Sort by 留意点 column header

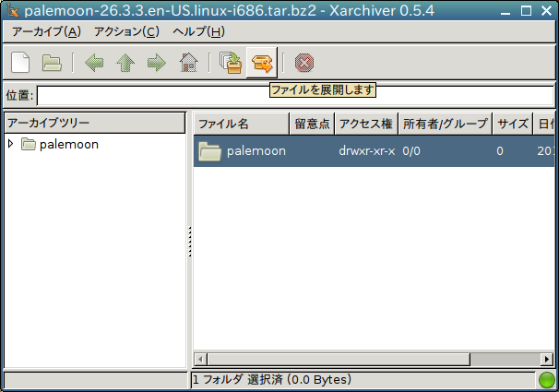[x=312, y=124]
